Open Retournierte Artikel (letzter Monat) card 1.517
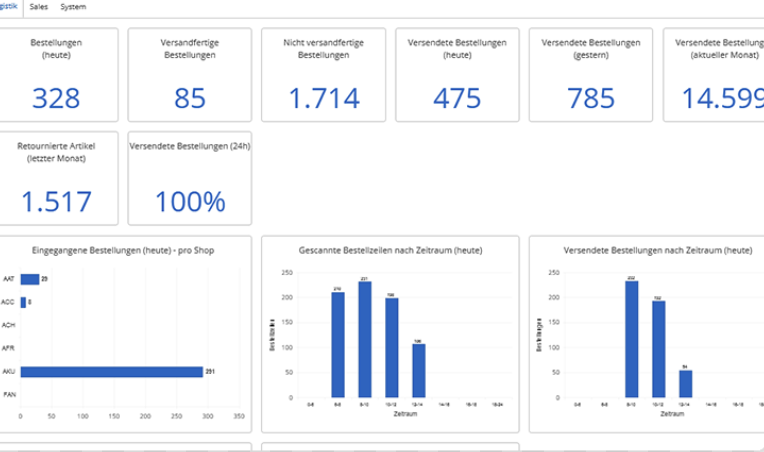 tap(57, 178)
